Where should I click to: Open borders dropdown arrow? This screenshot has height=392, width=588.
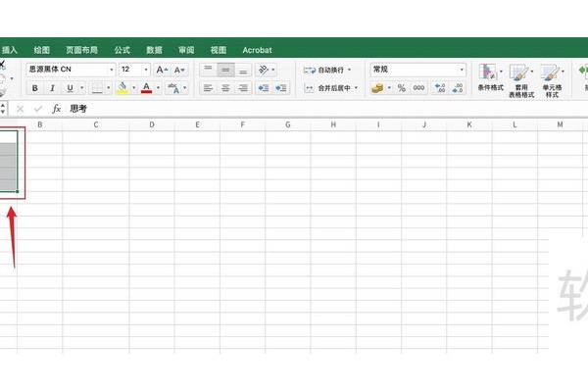click(109, 88)
